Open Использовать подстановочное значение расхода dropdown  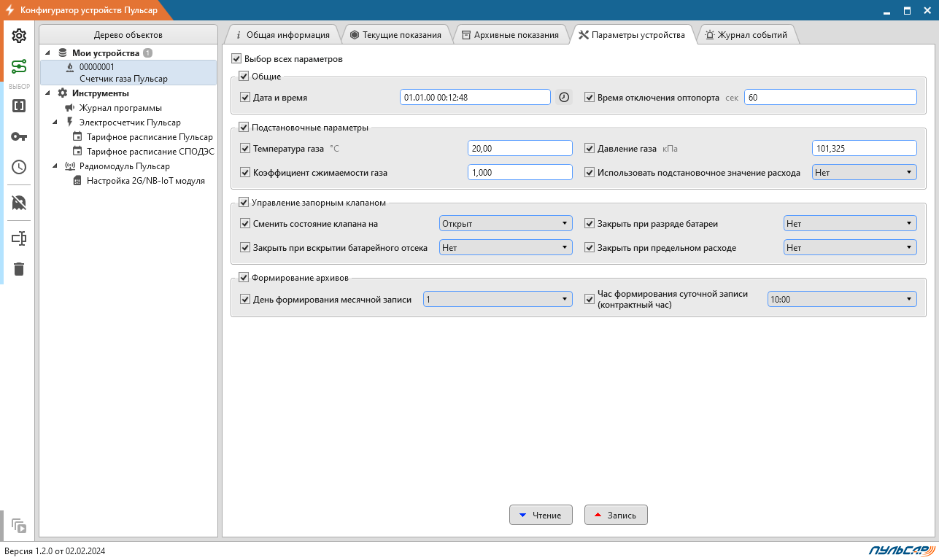865,173
